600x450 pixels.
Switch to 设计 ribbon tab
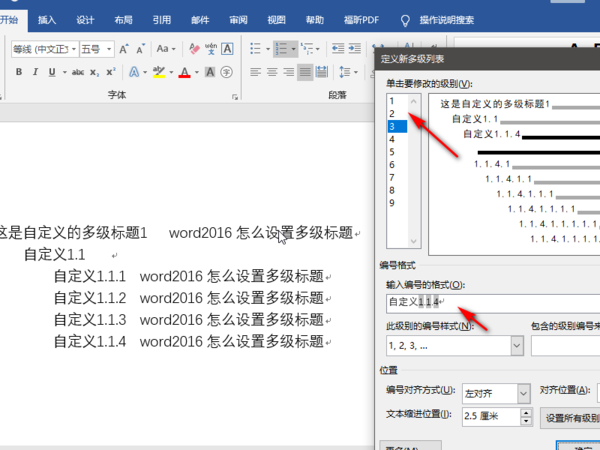pyautogui.click(x=85, y=20)
